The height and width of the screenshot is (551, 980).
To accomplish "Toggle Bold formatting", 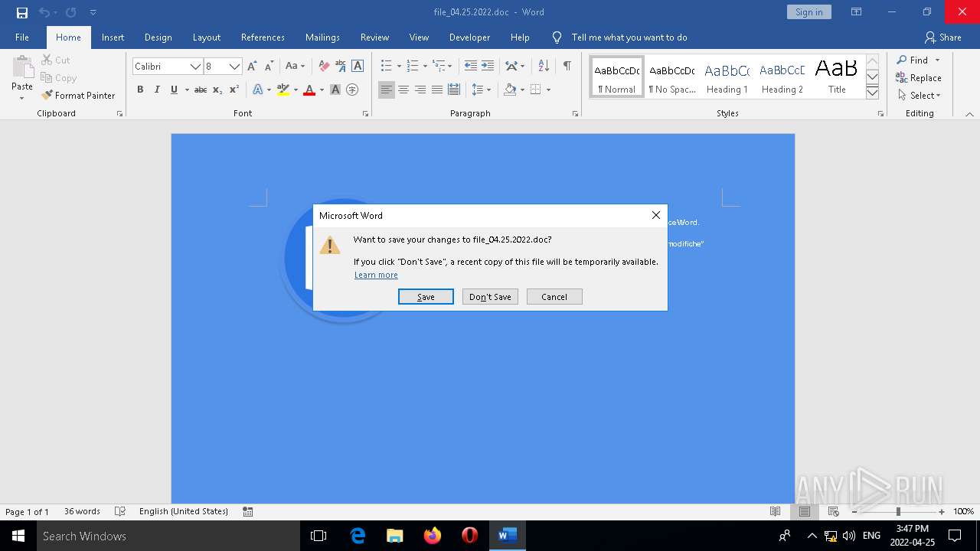I will click(x=140, y=90).
